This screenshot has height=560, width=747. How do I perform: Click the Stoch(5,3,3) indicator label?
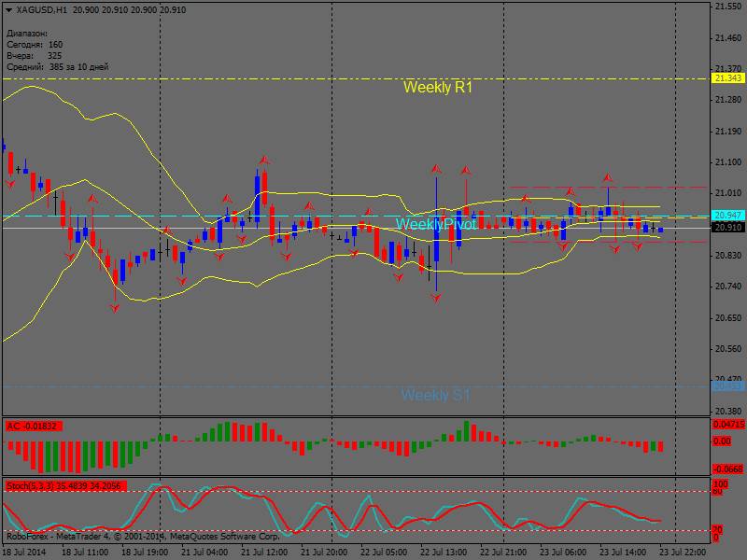click(x=63, y=486)
